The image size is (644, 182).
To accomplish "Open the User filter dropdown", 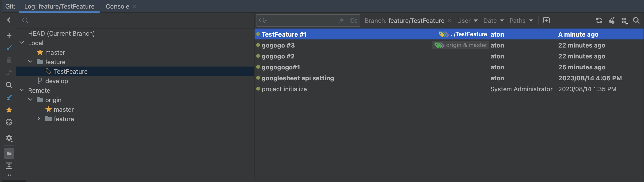I will [x=467, y=21].
